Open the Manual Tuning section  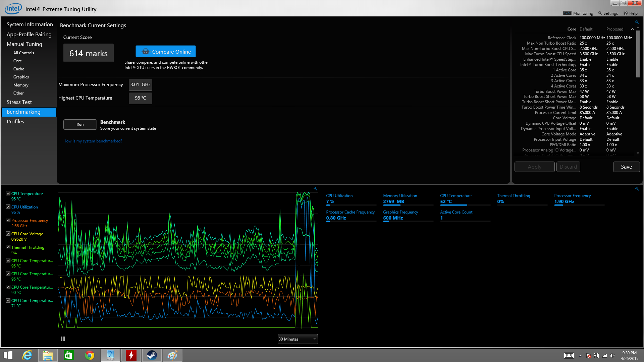point(24,44)
